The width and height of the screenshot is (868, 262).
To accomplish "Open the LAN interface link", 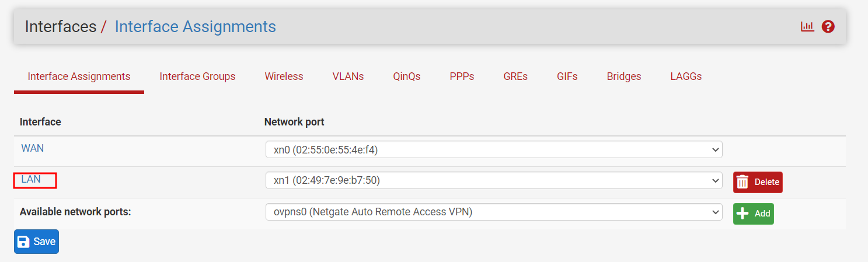I will point(31,179).
